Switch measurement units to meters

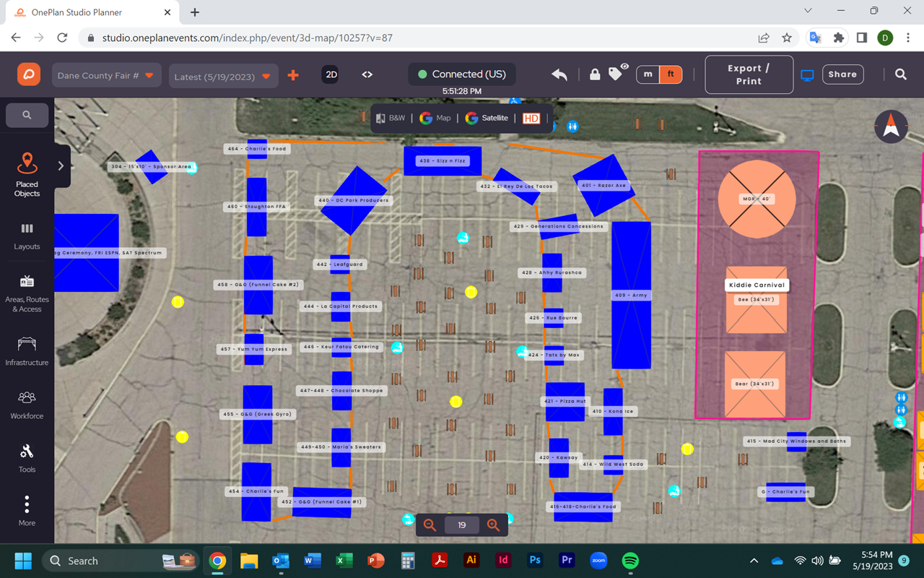646,74
